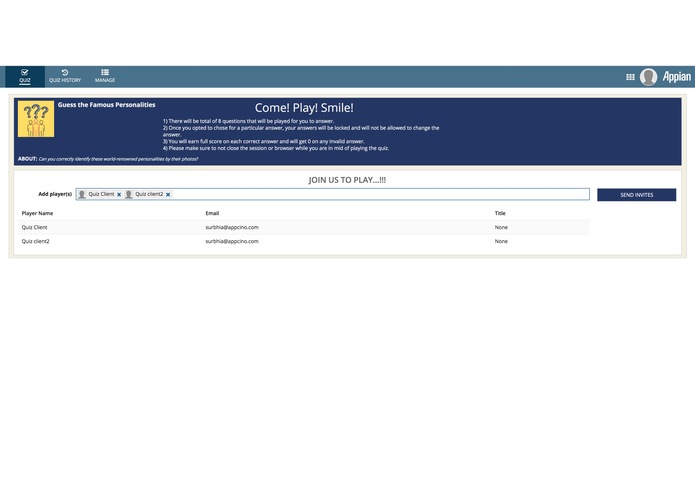Click the Appian logo
Image resolution: width=695 pixels, height=494 pixels.
[x=676, y=77]
